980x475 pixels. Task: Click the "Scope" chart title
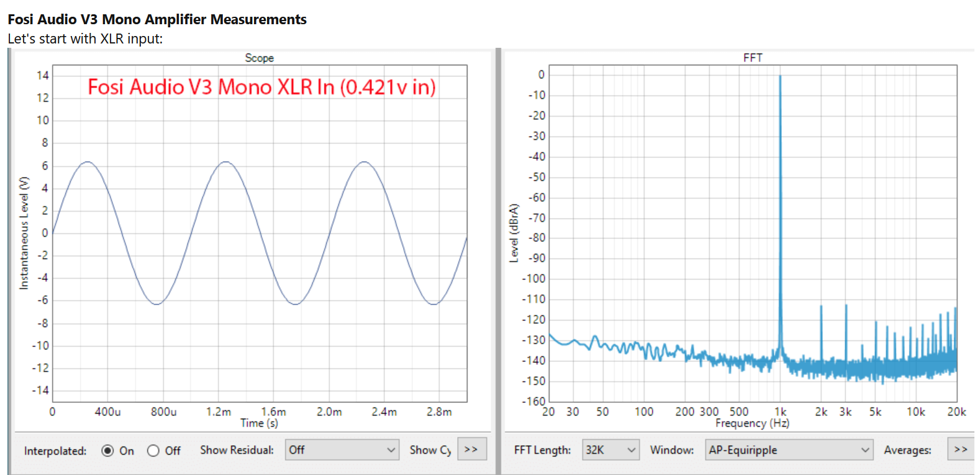259,58
